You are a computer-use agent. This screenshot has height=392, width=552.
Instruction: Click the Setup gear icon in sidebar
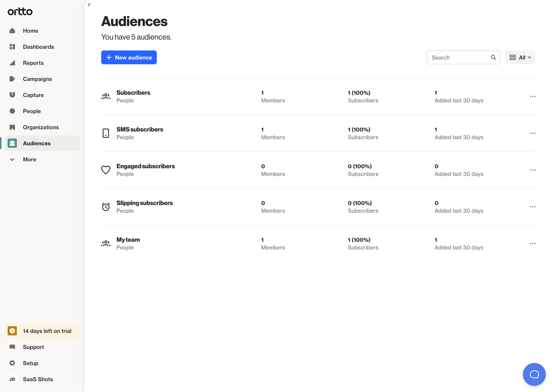(x=12, y=363)
